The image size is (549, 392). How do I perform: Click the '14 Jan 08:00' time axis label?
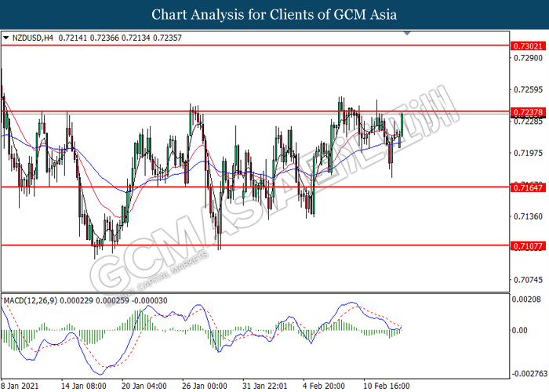(83, 386)
